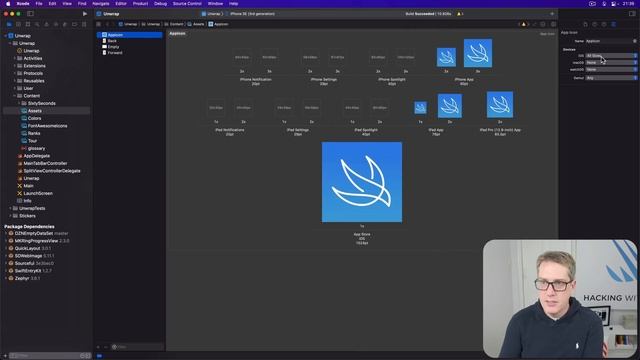Select the iPad Pro App 2x icon thumbnail
The height and width of the screenshot is (360, 640).
[500, 105]
